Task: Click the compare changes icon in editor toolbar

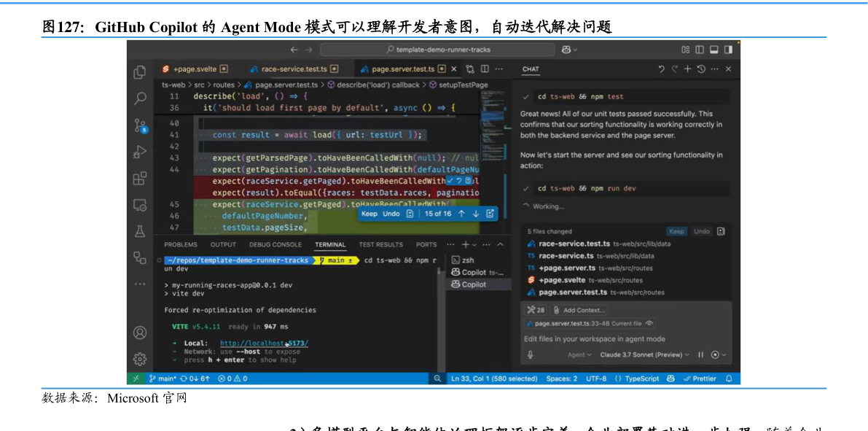Action: tap(470, 69)
